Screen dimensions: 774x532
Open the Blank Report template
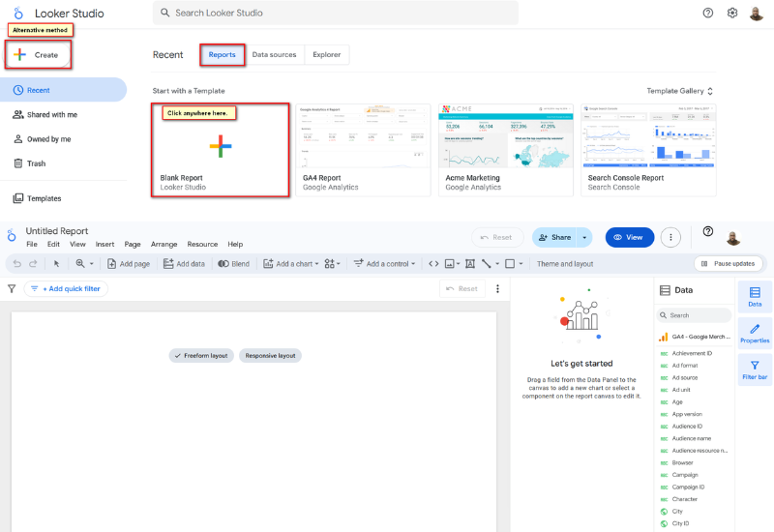(221, 150)
